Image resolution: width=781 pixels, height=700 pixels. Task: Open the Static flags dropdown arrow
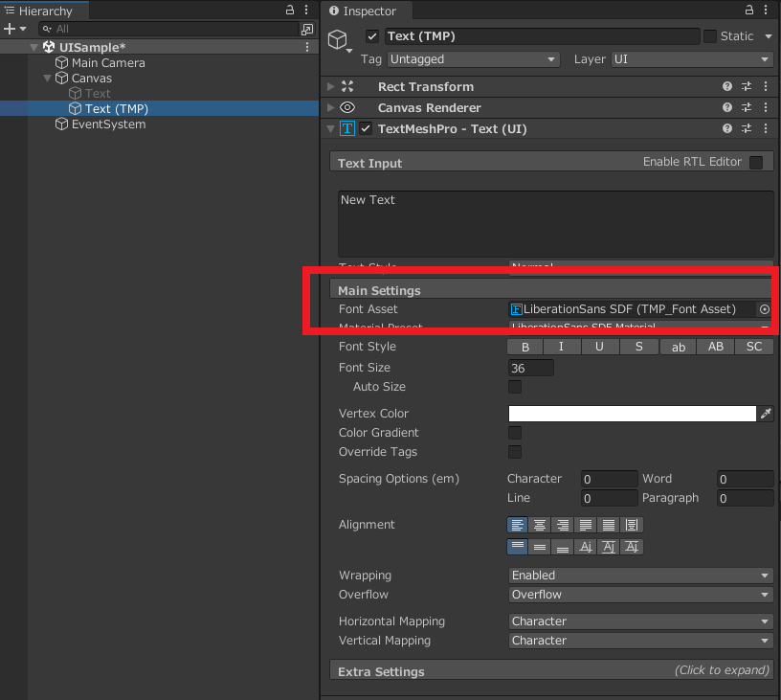768,35
